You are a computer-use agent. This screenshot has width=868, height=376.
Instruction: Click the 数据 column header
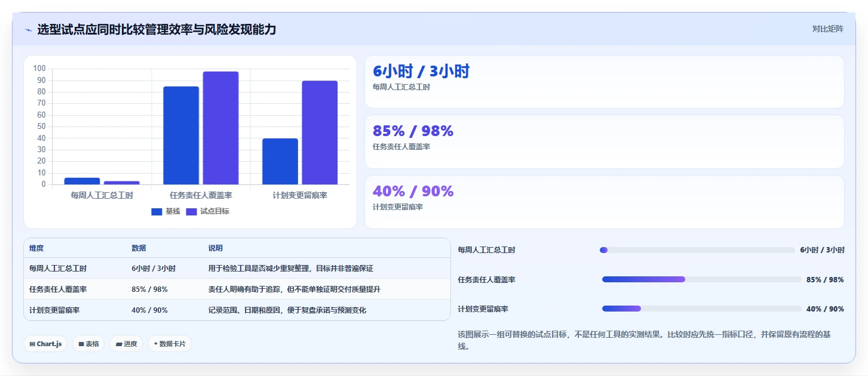[139, 248]
